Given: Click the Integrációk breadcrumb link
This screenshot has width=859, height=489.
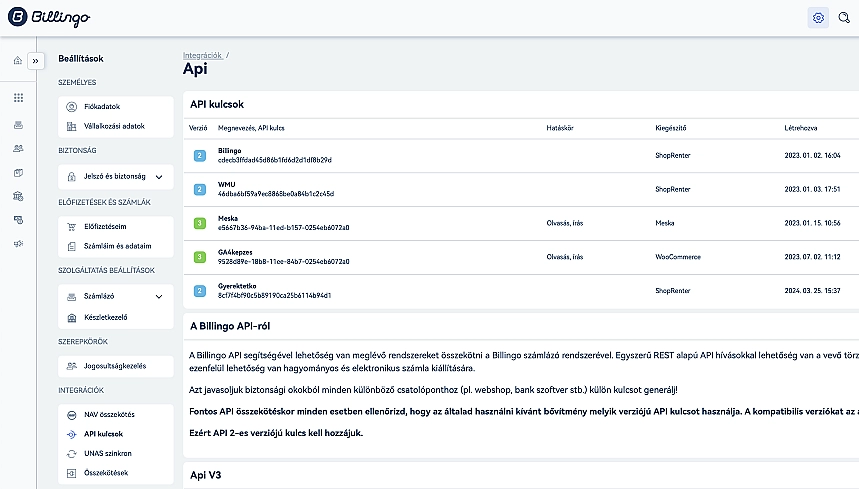Looking at the screenshot, I should click(202, 54).
